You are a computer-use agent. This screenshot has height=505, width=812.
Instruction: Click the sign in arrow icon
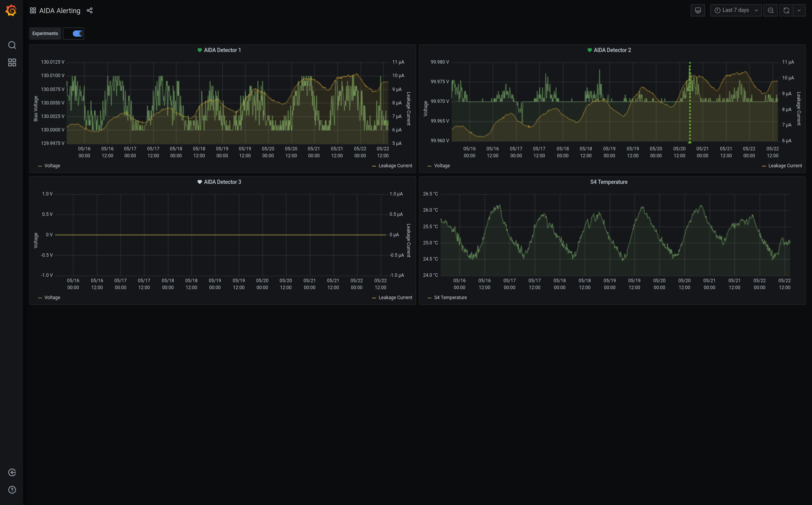pyautogui.click(x=12, y=473)
